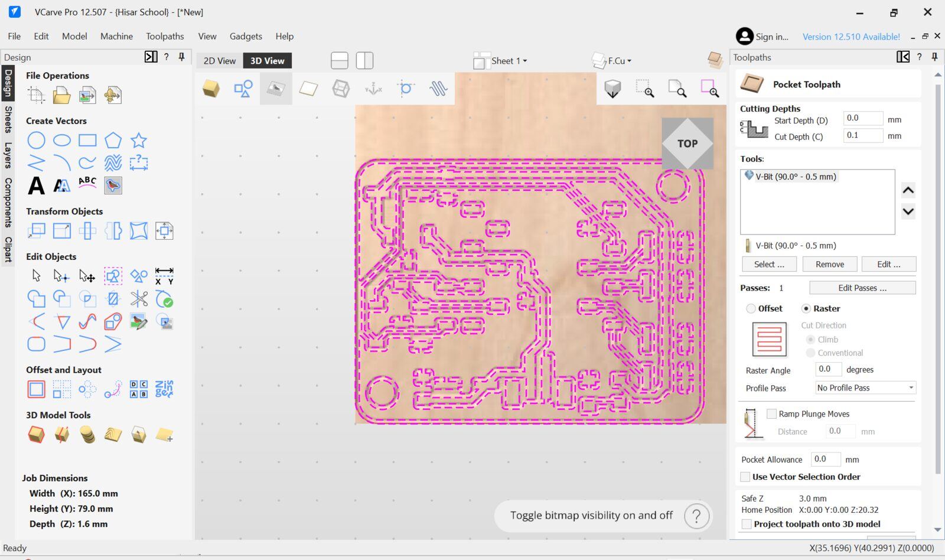The image size is (945, 560).
Task: Select the Draw Ellipse tool
Action: point(61,141)
